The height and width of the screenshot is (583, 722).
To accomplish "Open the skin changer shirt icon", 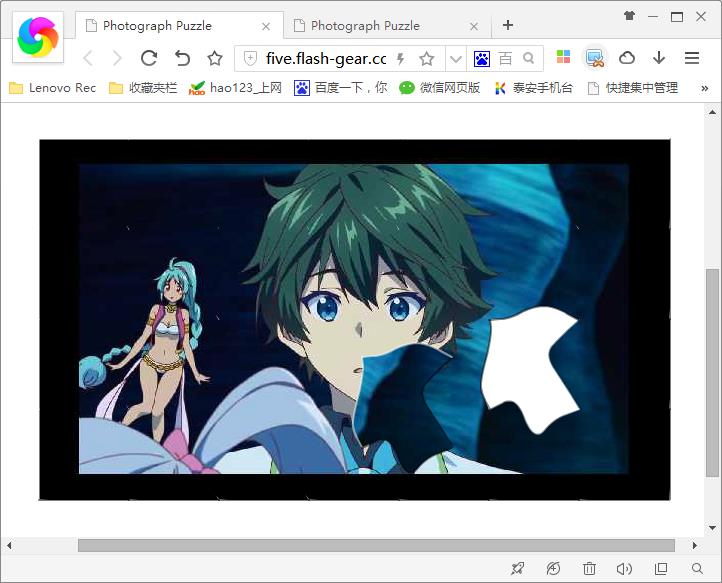I will click(x=629, y=16).
